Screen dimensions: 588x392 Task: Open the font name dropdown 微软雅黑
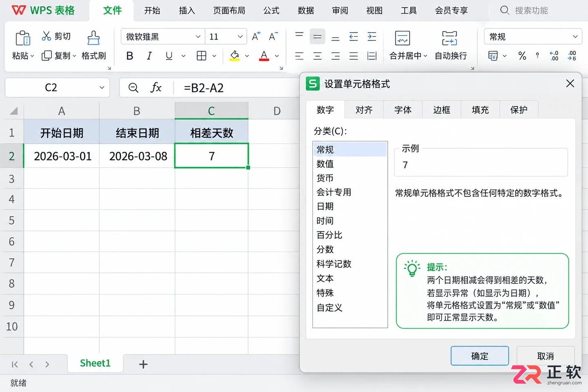[198, 37]
